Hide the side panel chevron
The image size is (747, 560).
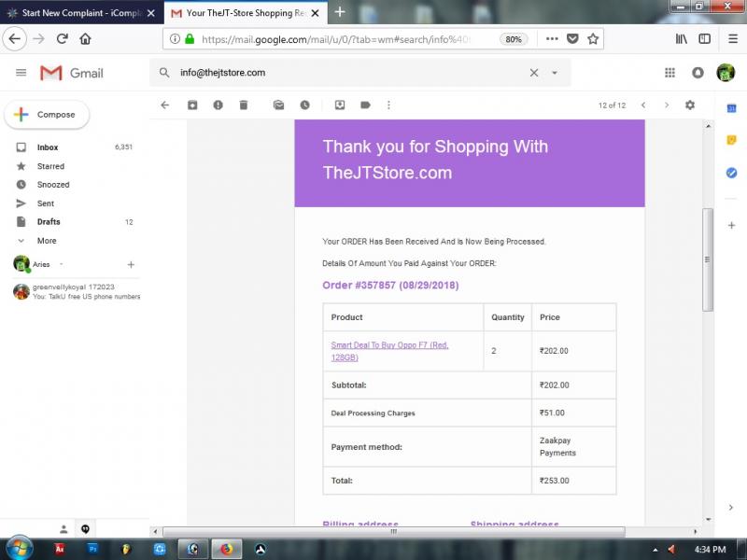[731, 508]
